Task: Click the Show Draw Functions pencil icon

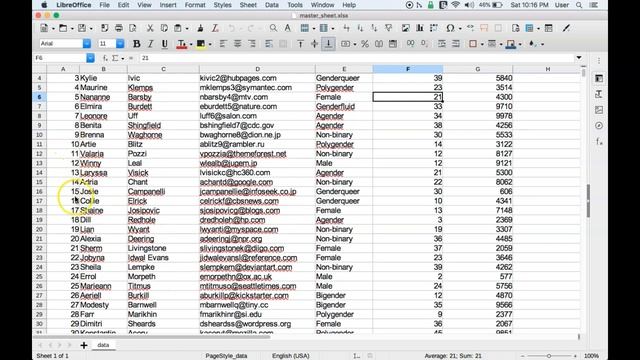Action: pos(566,28)
